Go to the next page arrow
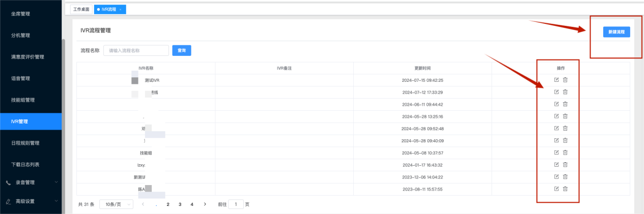Viewport: 644px width, 214px height. point(205,204)
